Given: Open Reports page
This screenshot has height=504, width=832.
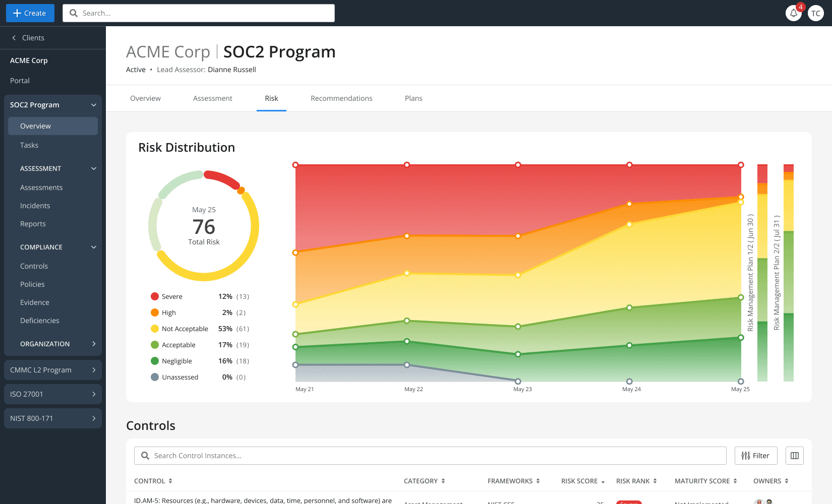Looking at the screenshot, I should (x=33, y=224).
